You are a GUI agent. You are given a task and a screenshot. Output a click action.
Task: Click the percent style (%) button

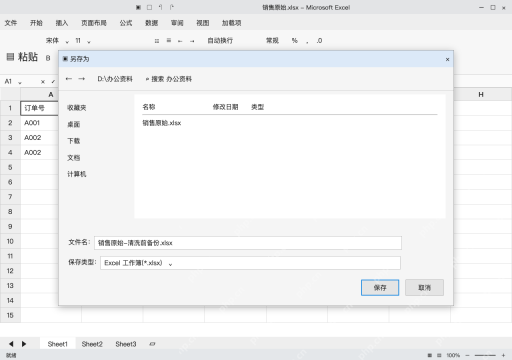point(295,41)
